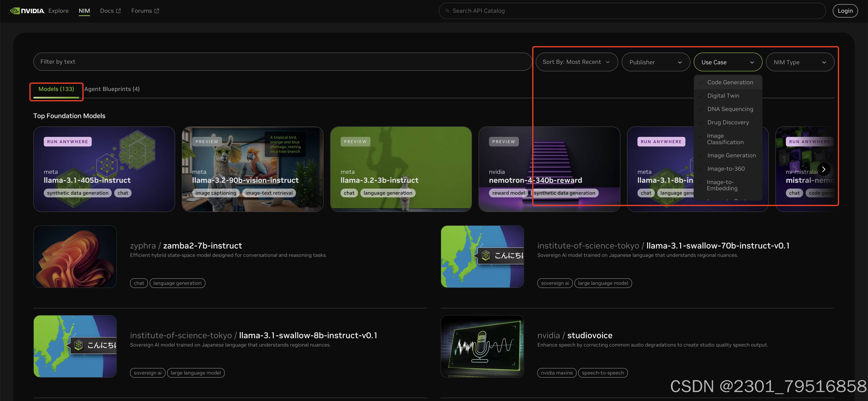Viewport: 868px width, 401px height.
Task: Switch to the Agent Blueprints (4) tab
Action: click(x=112, y=89)
